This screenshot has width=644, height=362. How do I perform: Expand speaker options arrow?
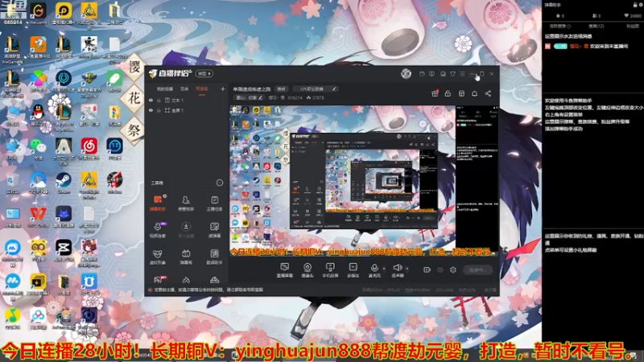click(x=407, y=269)
